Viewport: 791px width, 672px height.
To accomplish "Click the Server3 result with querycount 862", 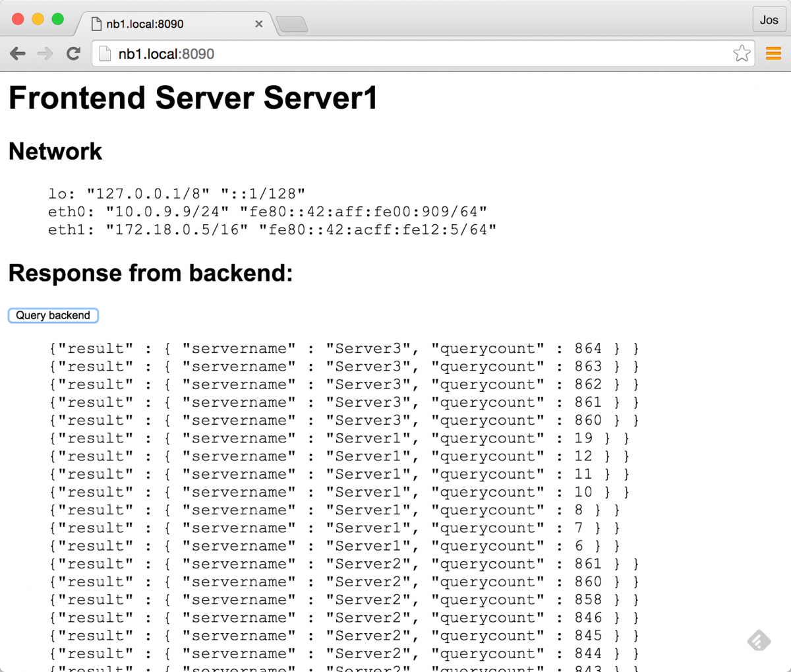I will (344, 384).
